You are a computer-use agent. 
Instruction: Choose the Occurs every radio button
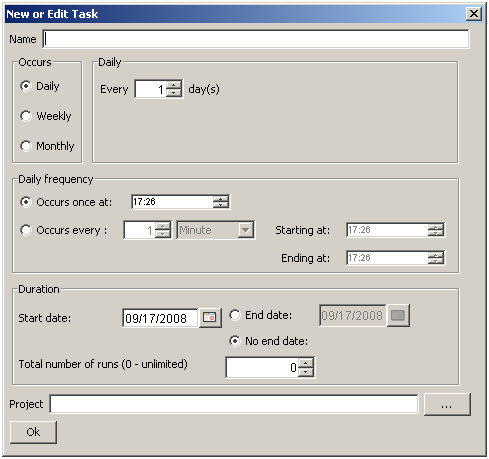coord(26,230)
